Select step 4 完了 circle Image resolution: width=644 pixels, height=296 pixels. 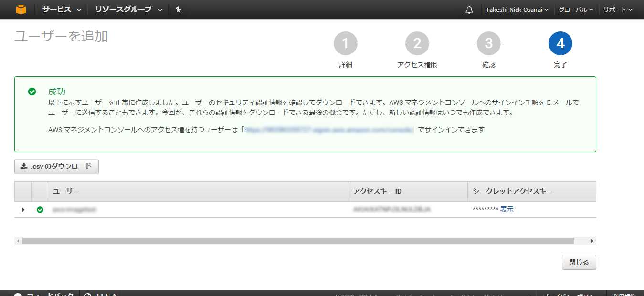click(x=560, y=44)
